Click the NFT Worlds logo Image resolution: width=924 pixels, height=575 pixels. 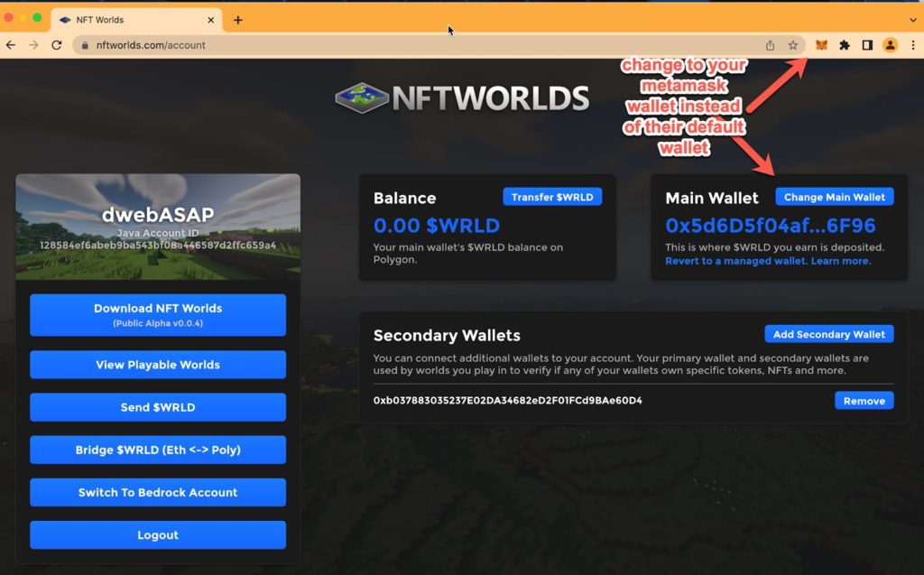click(462, 97)
